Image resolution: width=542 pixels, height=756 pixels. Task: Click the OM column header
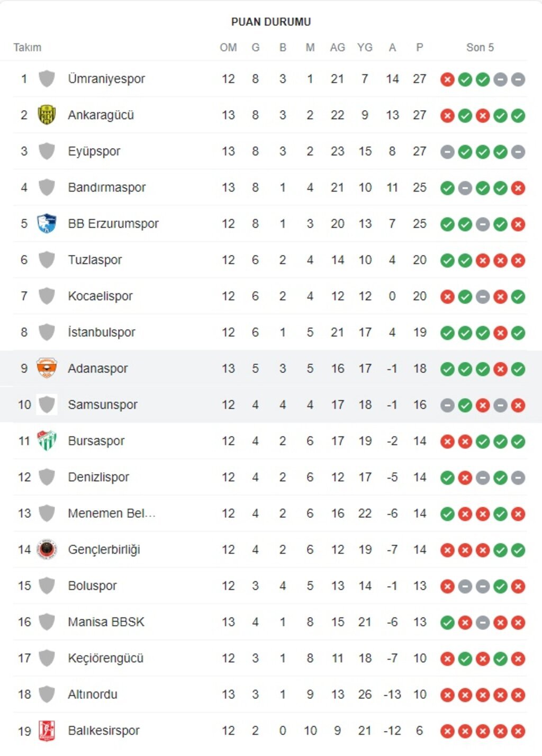[x=228, y=48]
